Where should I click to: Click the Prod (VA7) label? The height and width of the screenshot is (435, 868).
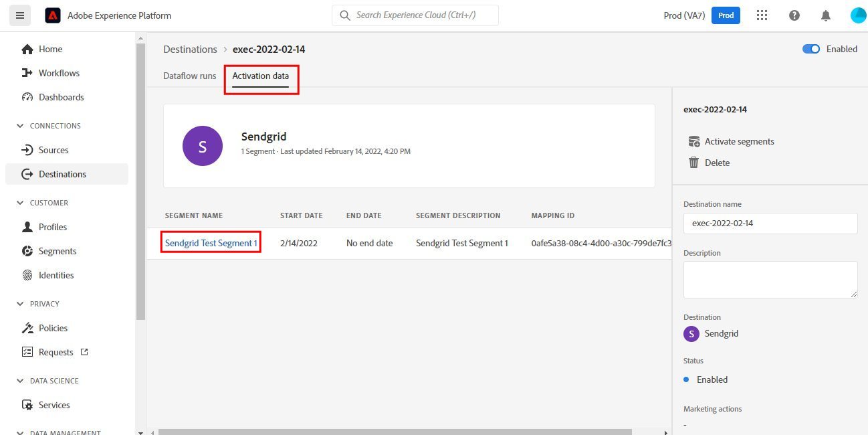683,15
